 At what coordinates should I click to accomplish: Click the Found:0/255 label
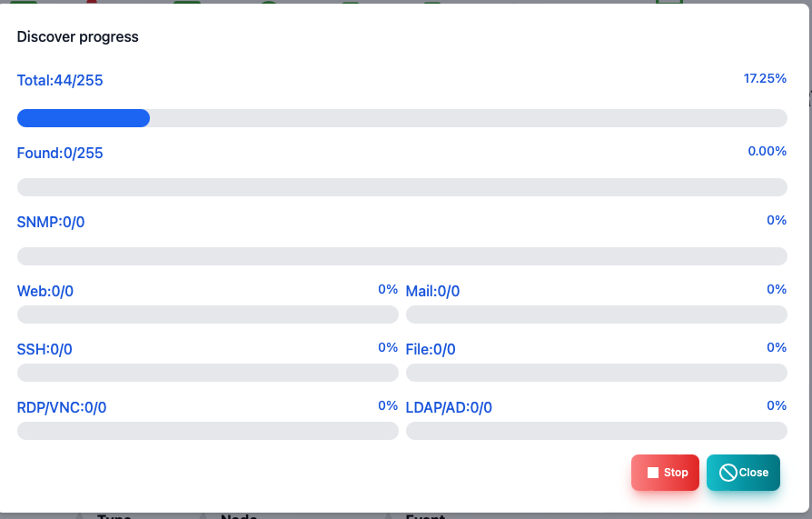pyautogui.click(x=60, y=153)
